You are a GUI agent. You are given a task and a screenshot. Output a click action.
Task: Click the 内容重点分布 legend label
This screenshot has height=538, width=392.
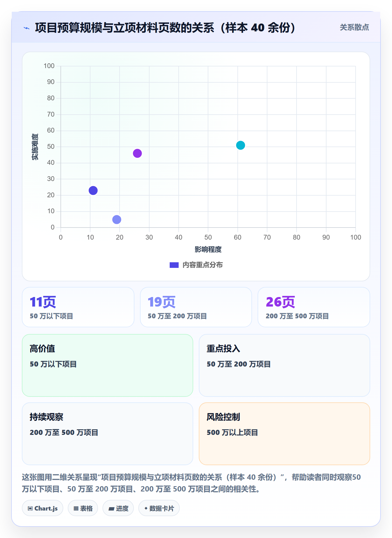point(202,265)
